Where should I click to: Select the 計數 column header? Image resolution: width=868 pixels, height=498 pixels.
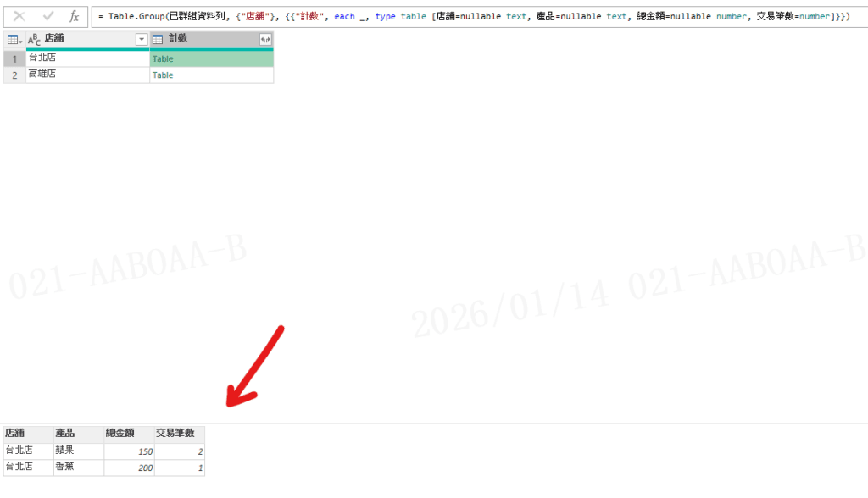(x=208, y=40)
